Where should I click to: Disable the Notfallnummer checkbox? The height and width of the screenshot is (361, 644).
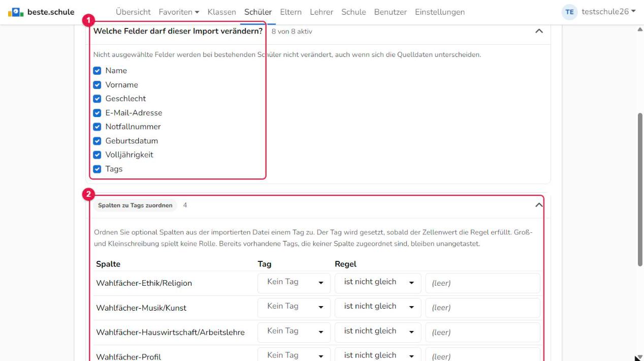click(x=97, y=127)
